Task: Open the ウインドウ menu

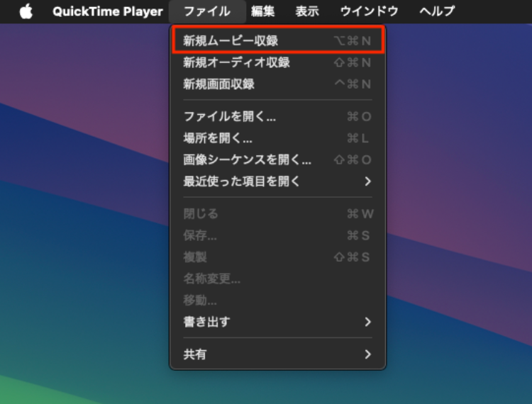Action: point(369,11)
